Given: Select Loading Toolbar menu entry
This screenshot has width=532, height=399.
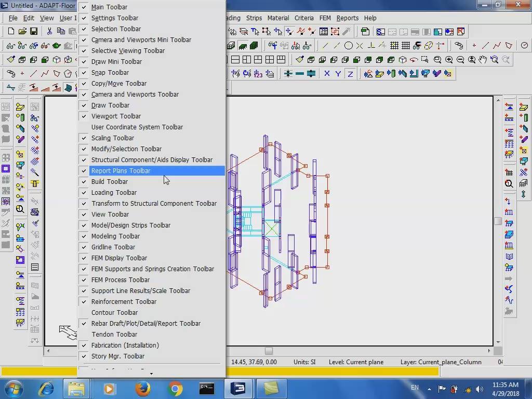Looking at the screenshot, I should pyautogui.click(x=152, y=192).
